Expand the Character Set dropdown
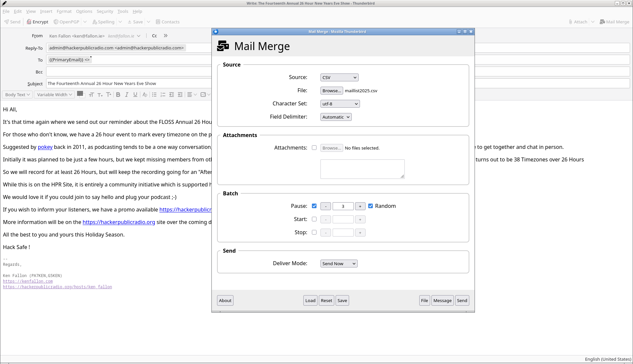This screenshot has height=364, width=633. pos(340,104)
